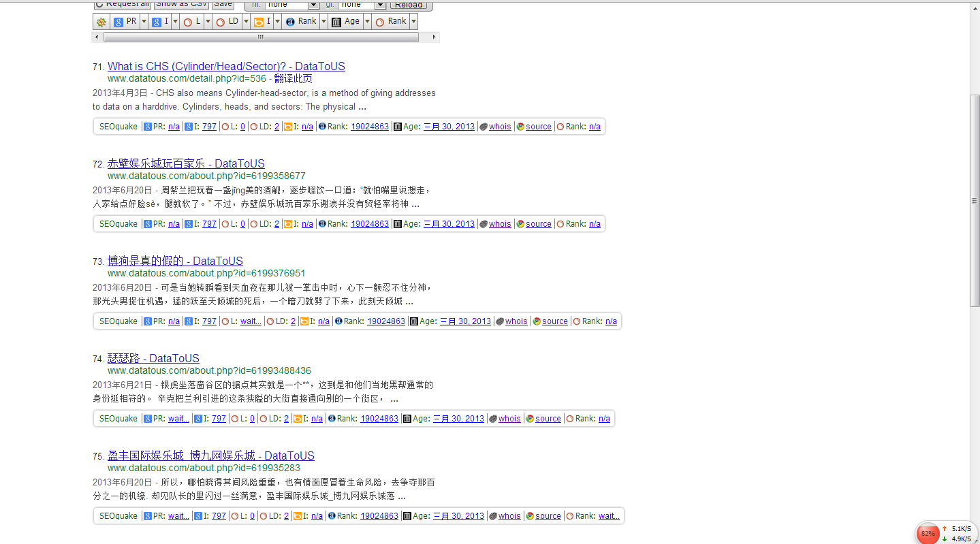Open the Age dropdown arrow in the toolbar
The image size is (980, 544).
coord(368,21)
